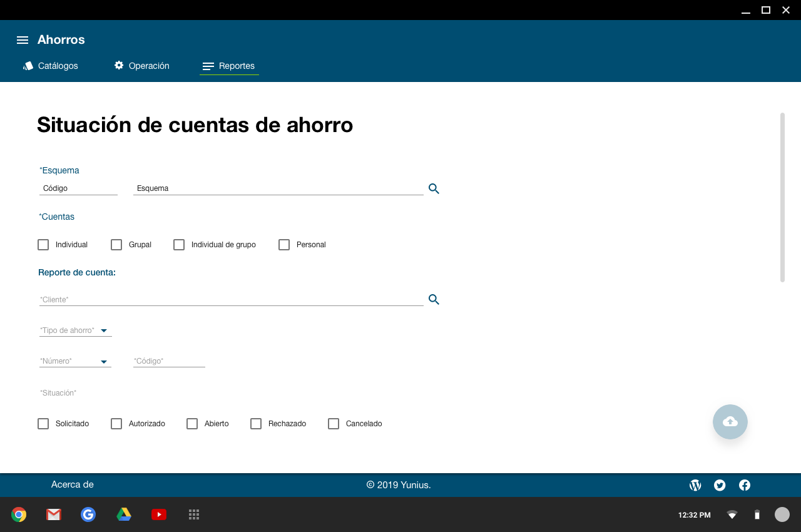
Task: Switch to the Catálogos tab
Action: pyautogui.click(x=51, y=66)
